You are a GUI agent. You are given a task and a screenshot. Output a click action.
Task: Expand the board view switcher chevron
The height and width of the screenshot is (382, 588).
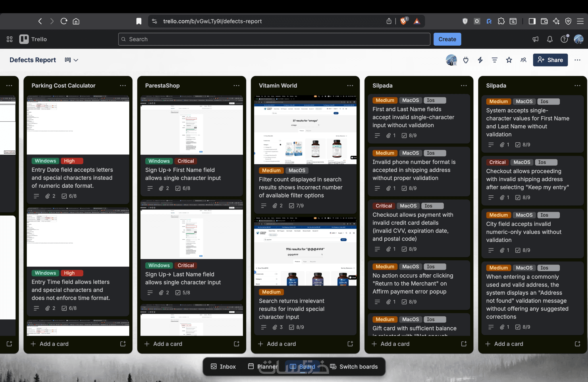(76, 60)
